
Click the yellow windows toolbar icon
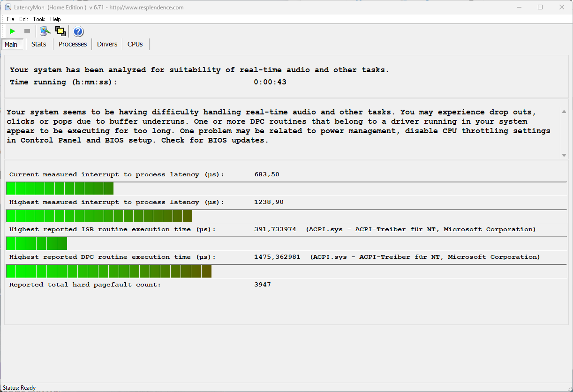[60, 31]
